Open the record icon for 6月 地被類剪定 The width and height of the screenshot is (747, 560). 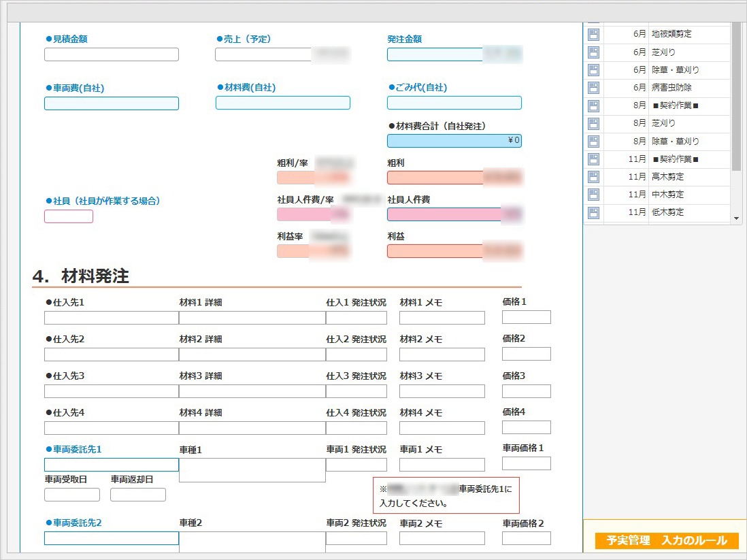593,34
